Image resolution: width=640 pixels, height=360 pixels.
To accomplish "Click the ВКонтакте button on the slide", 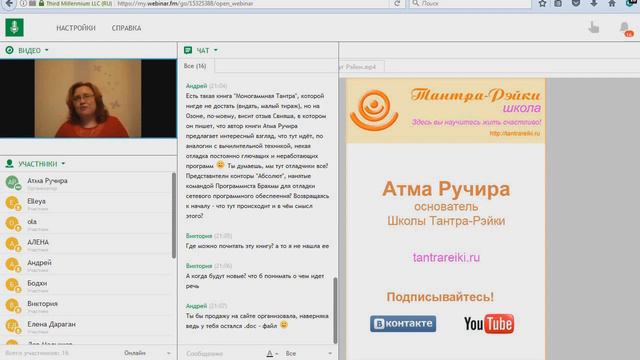I will pos(403,324).
